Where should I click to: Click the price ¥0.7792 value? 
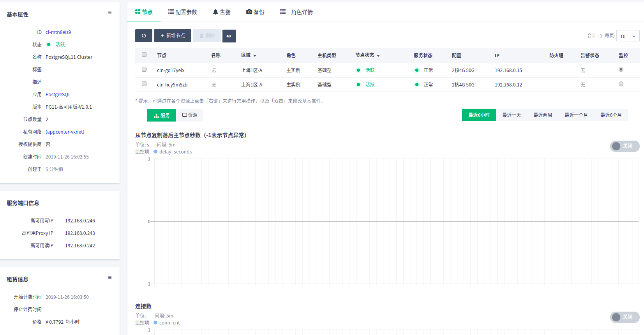click(x=62, y=322)
